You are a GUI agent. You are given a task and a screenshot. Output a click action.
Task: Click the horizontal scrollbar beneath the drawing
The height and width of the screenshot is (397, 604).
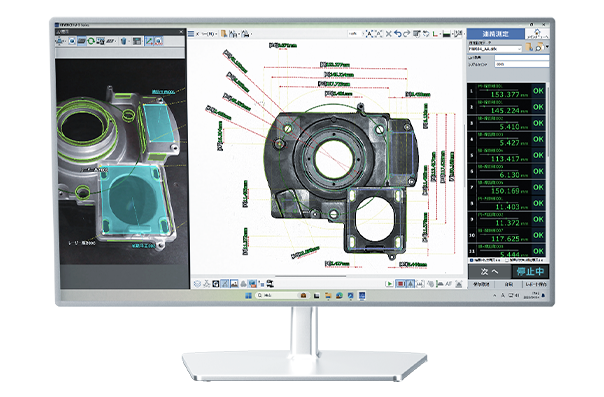(311, 276)
